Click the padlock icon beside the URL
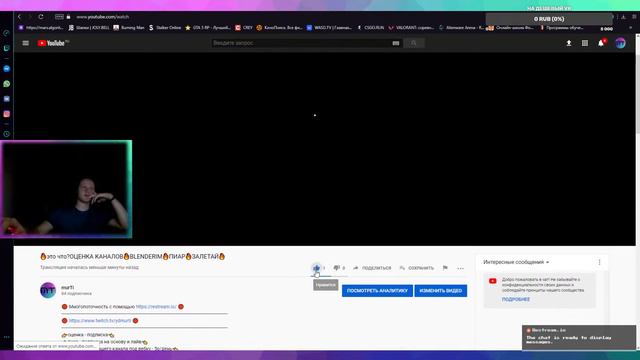This screenshot has height=360, width=640. pos(69,17)
